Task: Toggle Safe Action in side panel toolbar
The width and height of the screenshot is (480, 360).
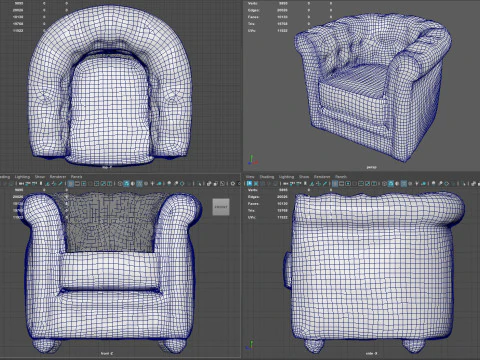Action: pyautogui.click(x=367, y=184)
